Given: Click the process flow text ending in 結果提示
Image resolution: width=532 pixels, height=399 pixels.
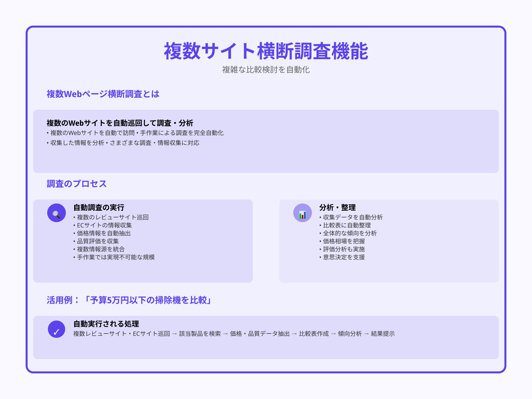Looking at the screenshot, I should pyautogui.click(x=233, y=333).
